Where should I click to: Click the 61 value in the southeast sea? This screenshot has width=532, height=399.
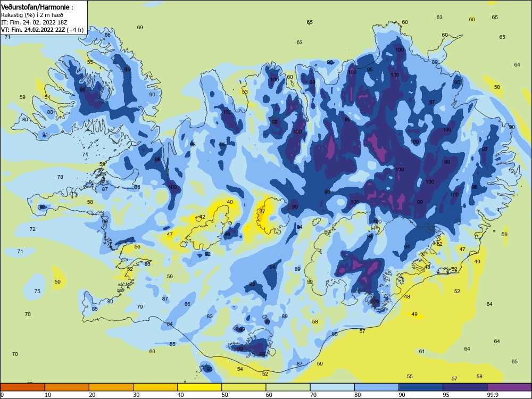(422, 352)
